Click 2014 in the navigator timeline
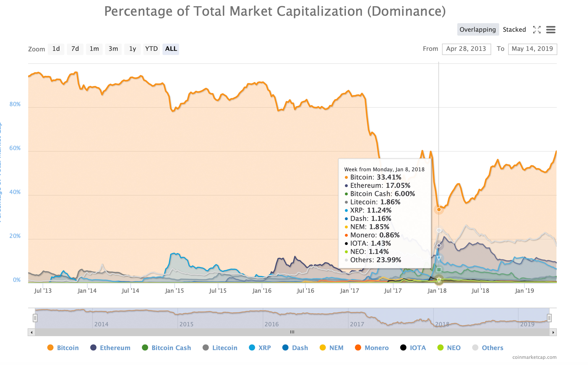 (x=101, y=324)
